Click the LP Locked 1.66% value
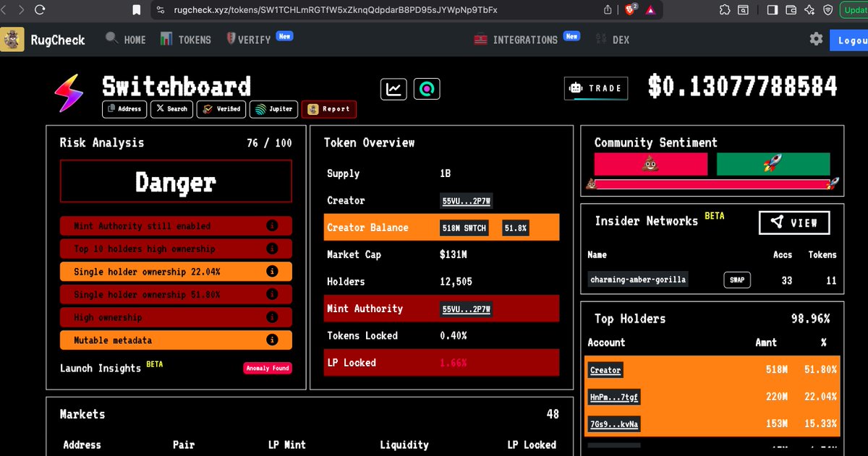This screenshot has height=456, width=868. (453, 363)
